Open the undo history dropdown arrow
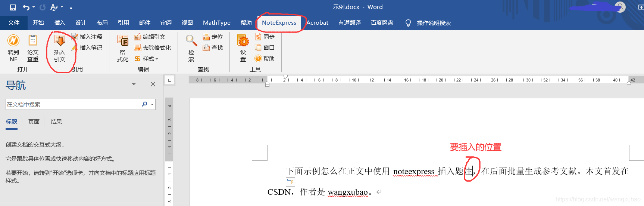644x206 pixels. [34, 7]
